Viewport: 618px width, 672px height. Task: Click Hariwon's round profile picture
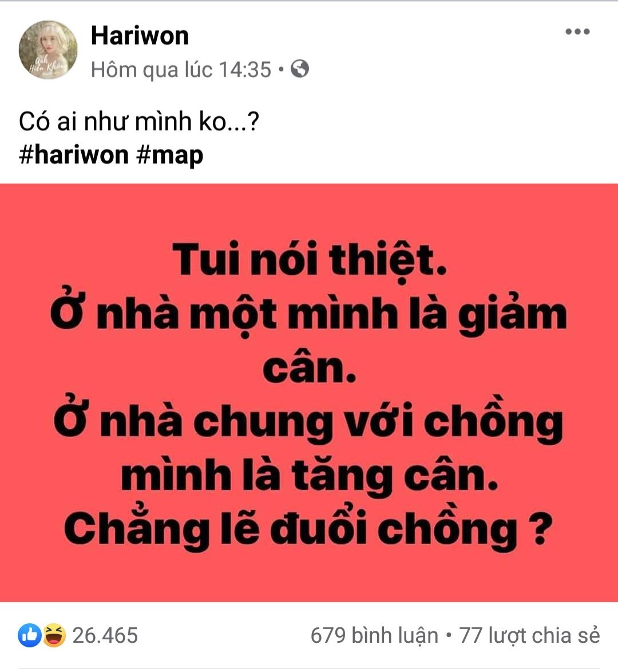(48, 50)
